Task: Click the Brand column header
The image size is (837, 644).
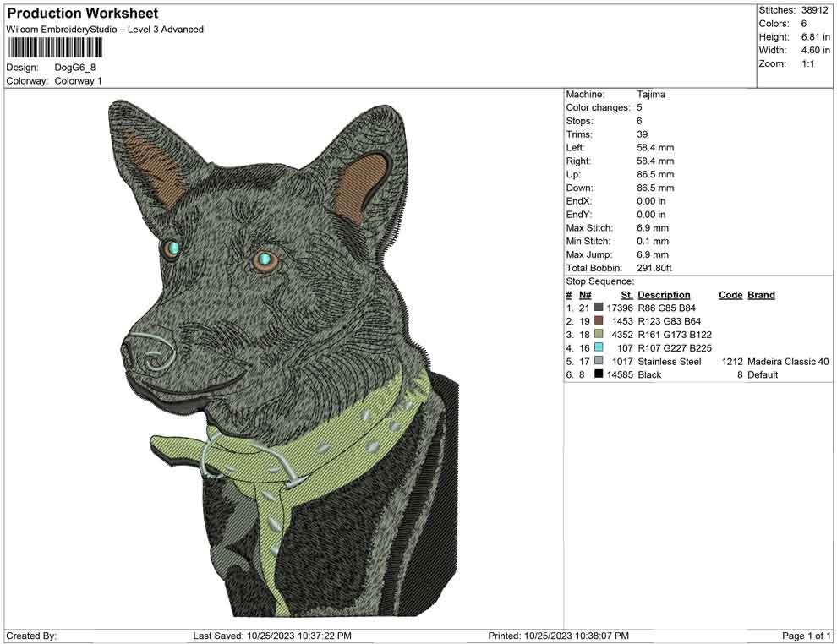Action: pyautogui.click(x=760, y=294)
